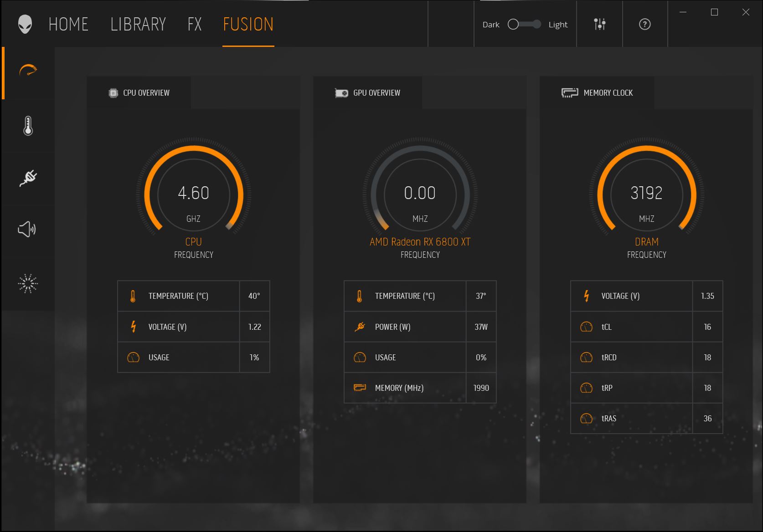Click the AMD Radeon RX 6800 XT label
This screenshot has width=763, height=532.
pos(420,242)
